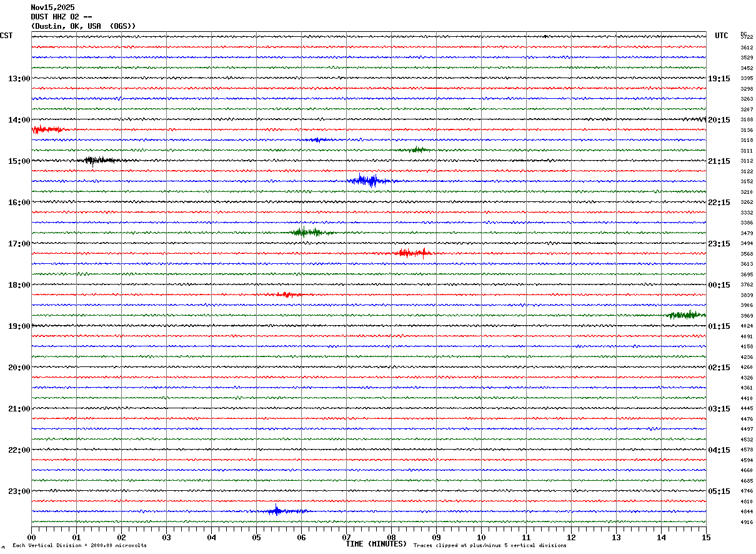This screenshot has height=554, width=756.
Task: Pick the 22:15 UTC time label
Action: 719,203
